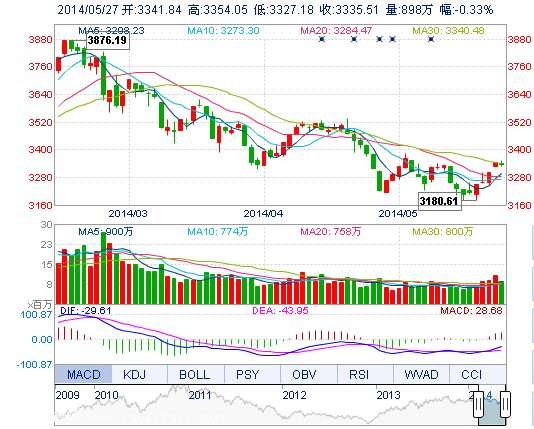The height and width of the screenshot is (429, 534).
Task: Click the last green candlestick at far right
Action: click(501, 164)
